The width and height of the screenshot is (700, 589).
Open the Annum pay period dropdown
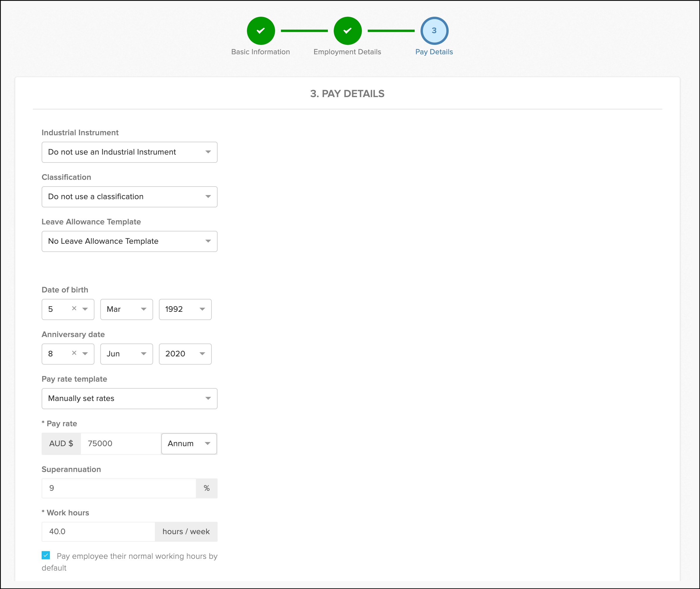tap(189, 444)
